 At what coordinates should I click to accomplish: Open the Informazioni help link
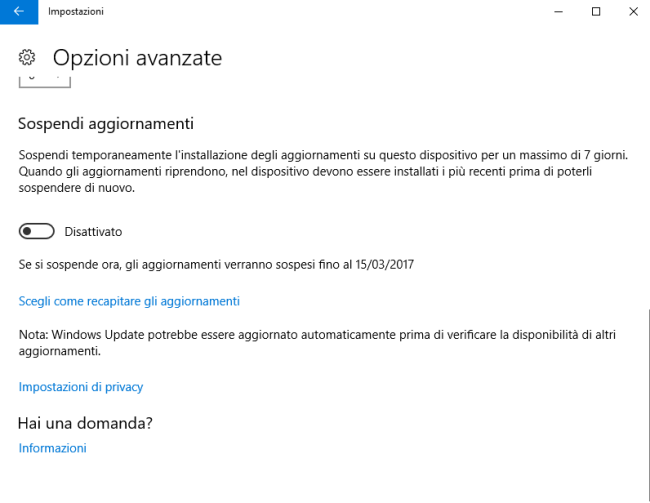point(53,448)
